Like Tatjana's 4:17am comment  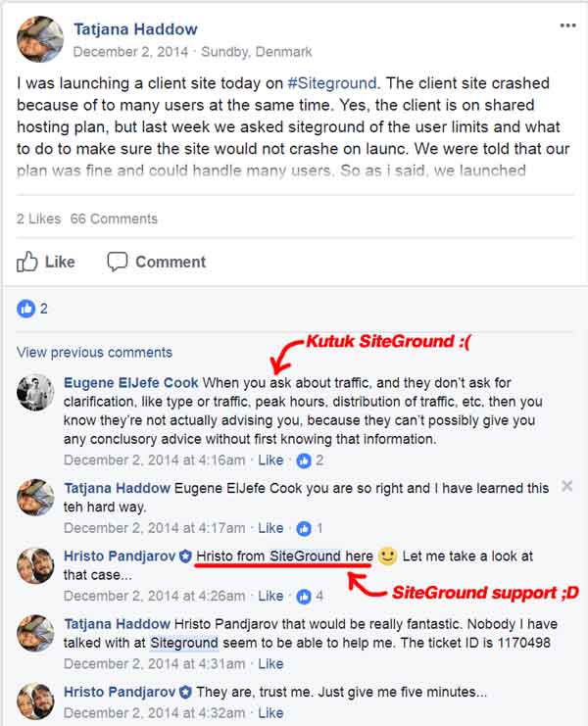(270, 528)
